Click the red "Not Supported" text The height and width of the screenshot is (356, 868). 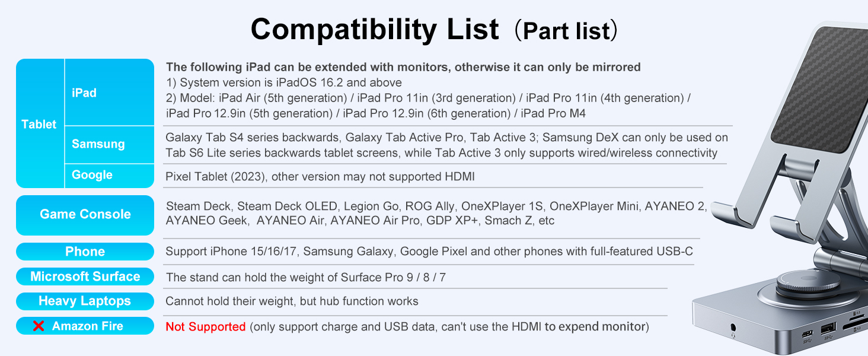205,326
